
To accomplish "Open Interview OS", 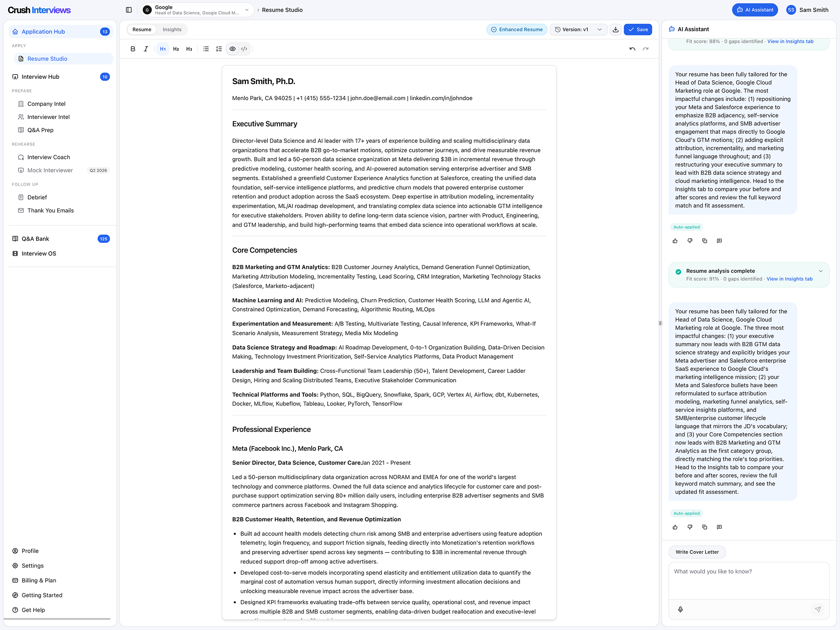I will pos(61,253).
